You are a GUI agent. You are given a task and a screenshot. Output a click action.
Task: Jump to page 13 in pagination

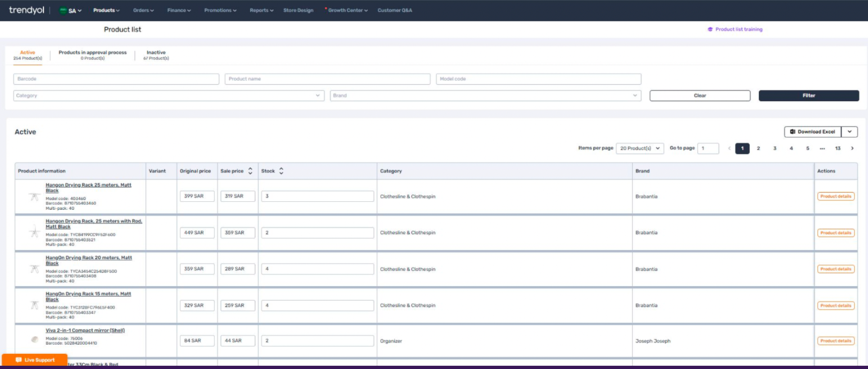tap(838, 149)
